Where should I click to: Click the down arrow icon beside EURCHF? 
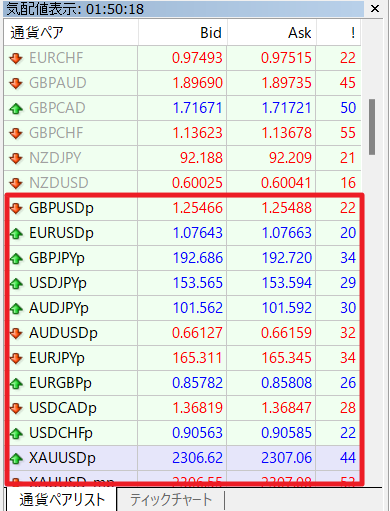click(16, 58)
